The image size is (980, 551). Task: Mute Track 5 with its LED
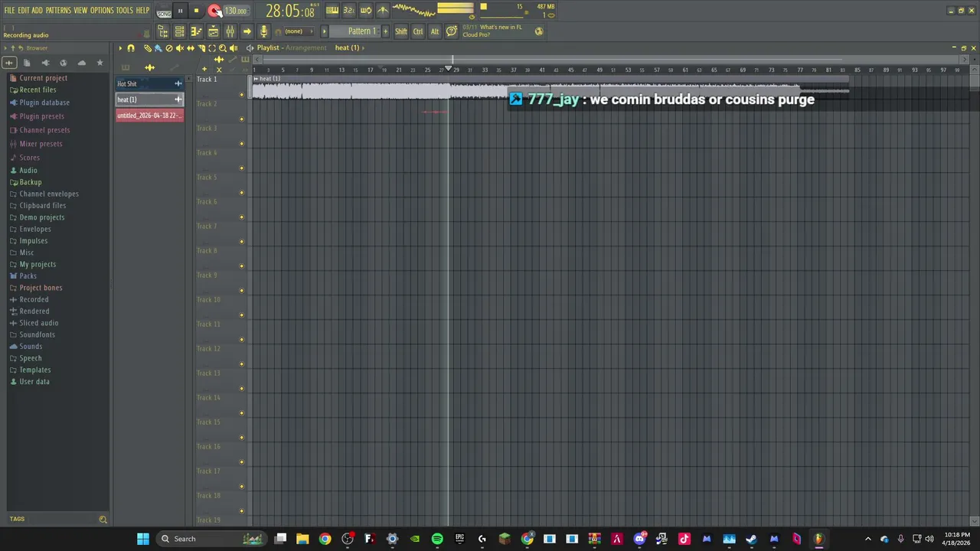pos(242,193)
